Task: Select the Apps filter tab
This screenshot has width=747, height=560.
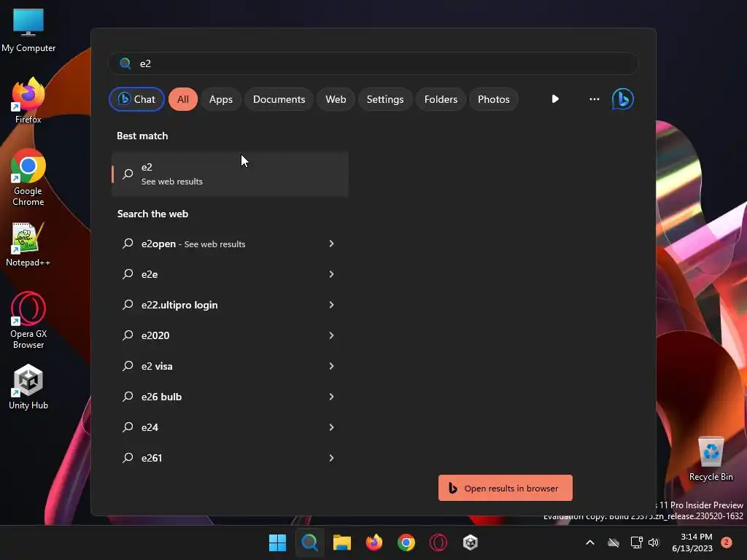Action: pos(221,99)
